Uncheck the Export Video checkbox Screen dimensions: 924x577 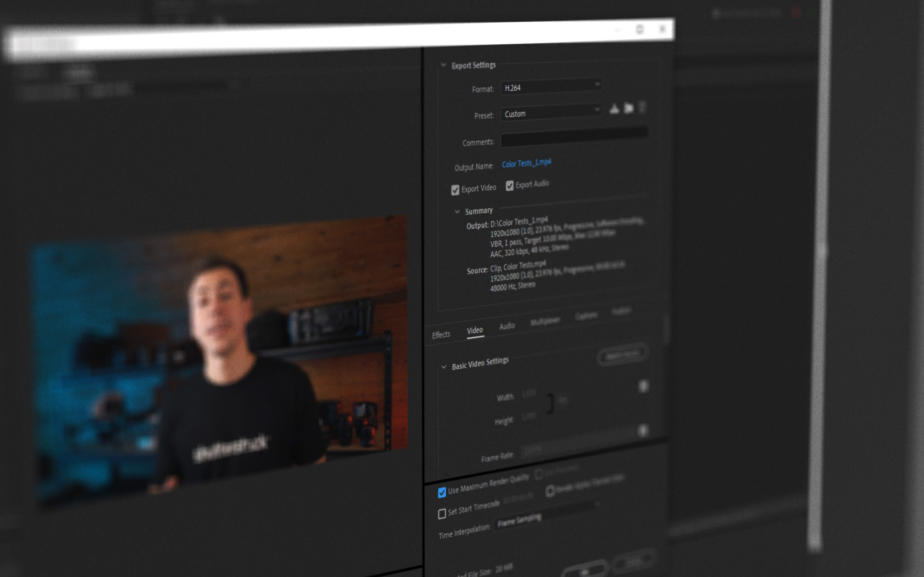click(455, 190)
